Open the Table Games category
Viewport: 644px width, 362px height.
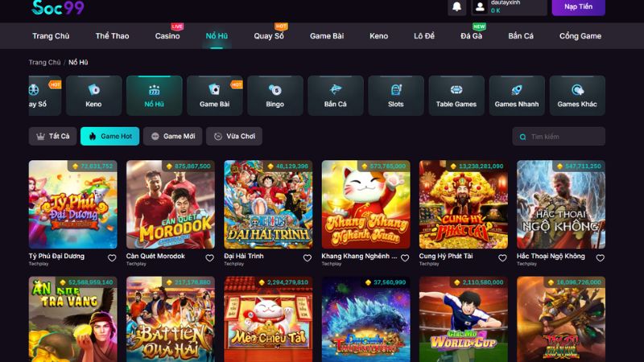(x=456, y=95)
